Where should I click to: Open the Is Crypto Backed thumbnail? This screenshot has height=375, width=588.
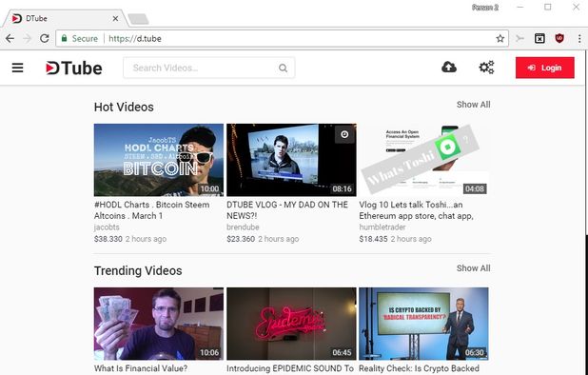coord(423,324)
